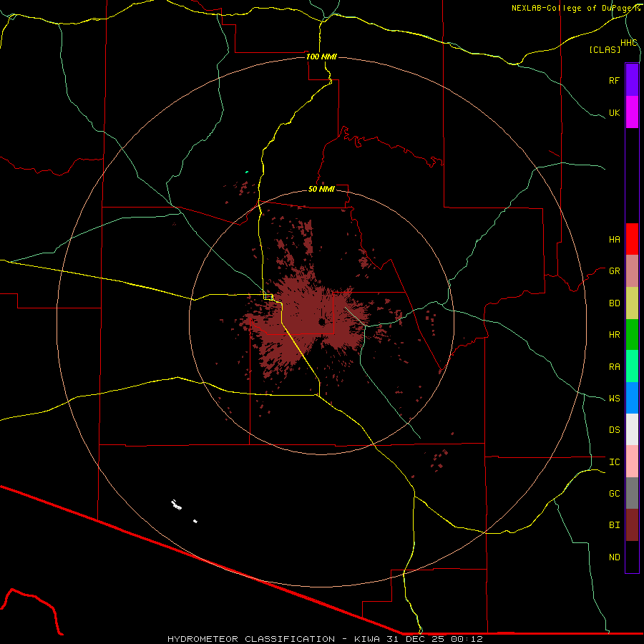The image size is (644, 644).
Task: Click the GC legend label
Action: (x=614, y=494)
